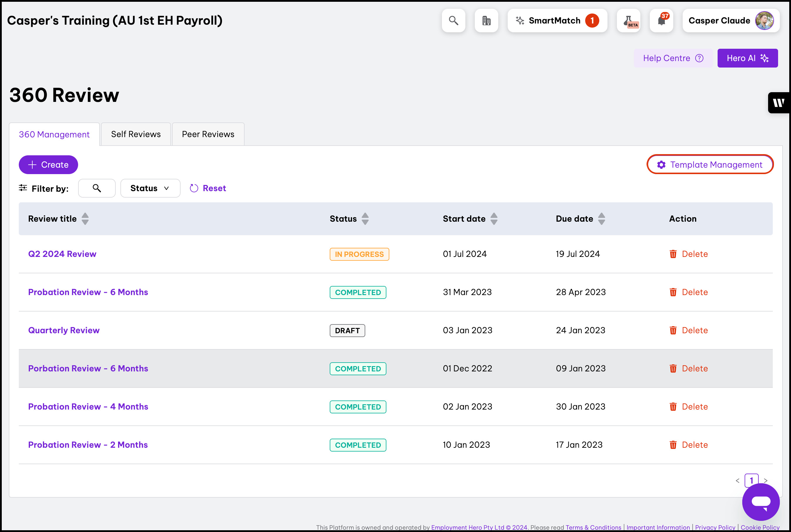791x532 pixels.
Task: Open the chat support bubble
Action: pos(760,502)
